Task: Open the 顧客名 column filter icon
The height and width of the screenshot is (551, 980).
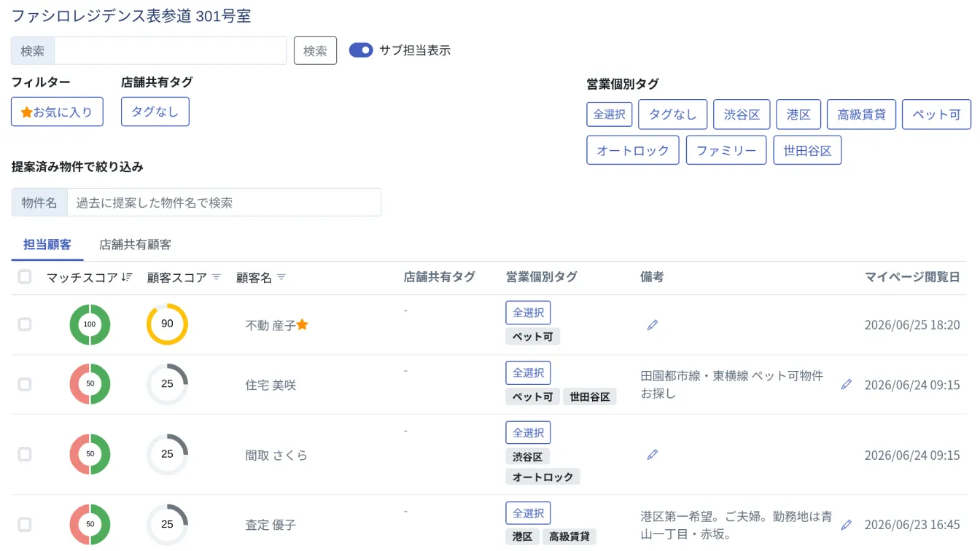Action: pos(281,277)
